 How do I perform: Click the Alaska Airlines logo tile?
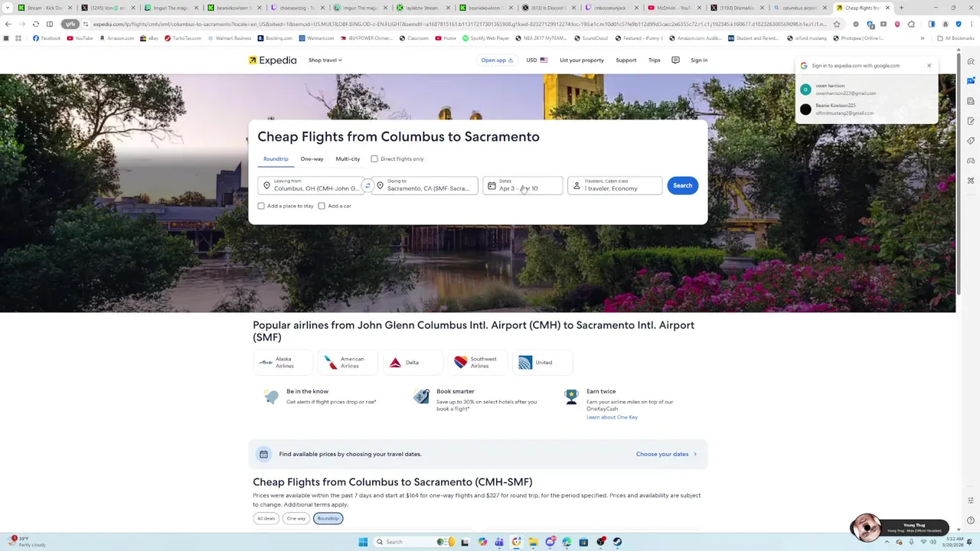(x=283, y=363)
